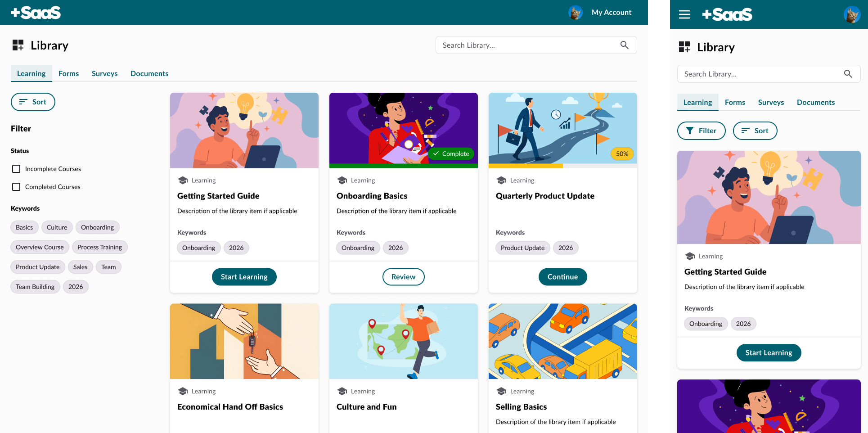
Task: Click the progress bar on Quarterly Product Update
Action: (563, 166)
